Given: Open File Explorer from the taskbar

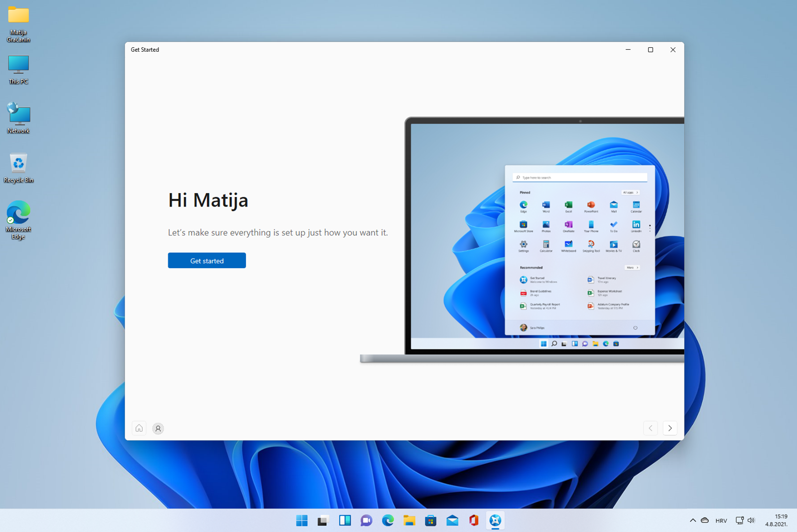Looking at the screenshot, I should point(409,521).
